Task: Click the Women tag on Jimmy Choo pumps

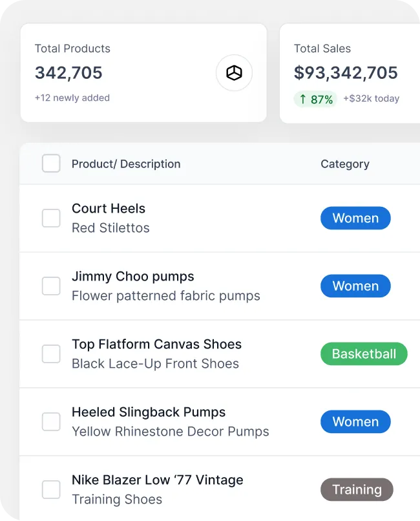Action: (x=355, y=286)
